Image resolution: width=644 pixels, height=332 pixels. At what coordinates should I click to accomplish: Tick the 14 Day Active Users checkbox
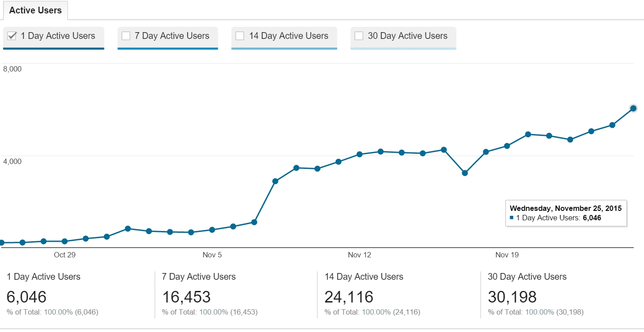[240, 36]
